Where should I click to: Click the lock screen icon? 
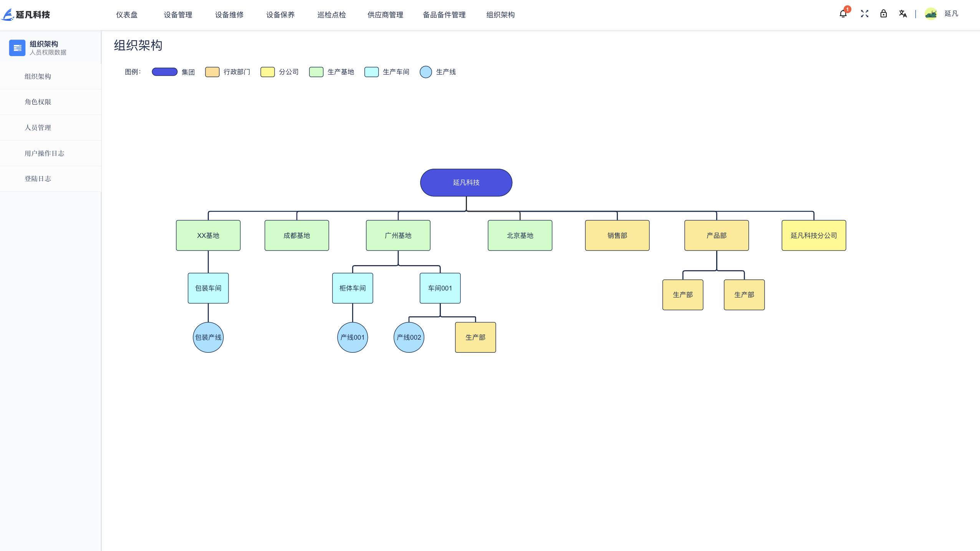click(883, 14)
